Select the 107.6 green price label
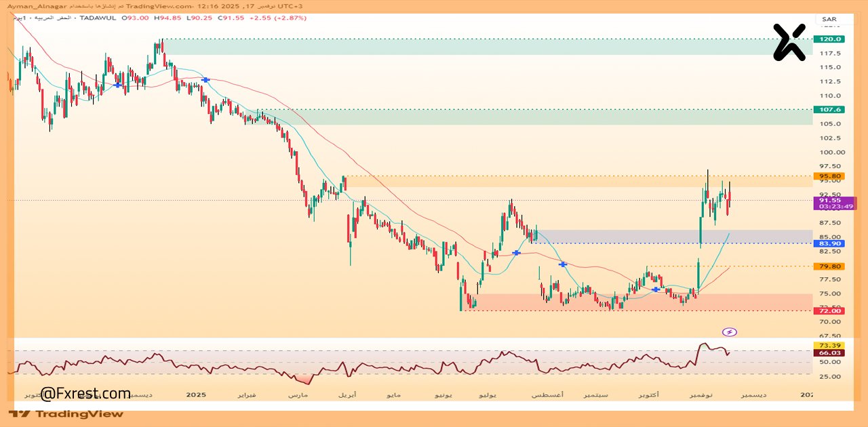 [829, 109]
